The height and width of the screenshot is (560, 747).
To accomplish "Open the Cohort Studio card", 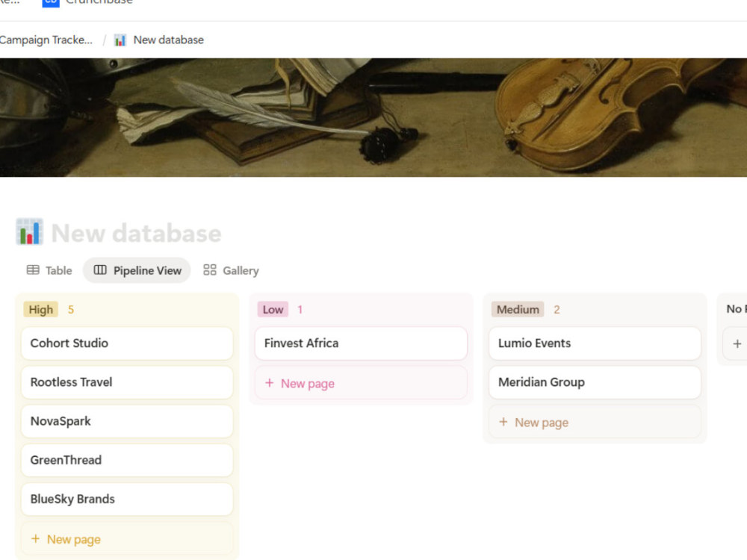I will click(x=127, y=343).
